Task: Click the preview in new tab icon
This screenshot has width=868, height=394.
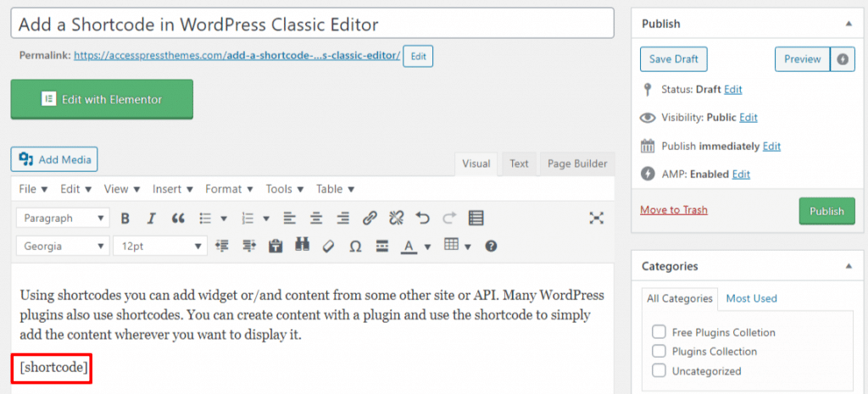Action: 843,59
